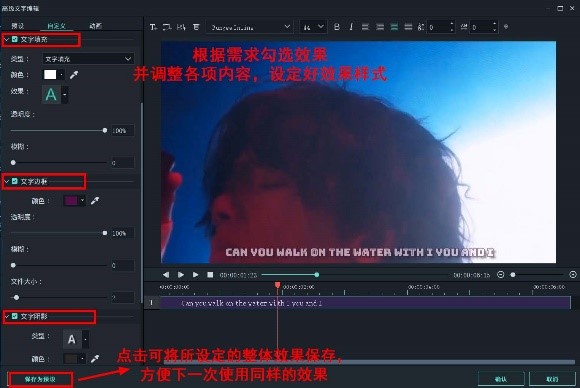This screenshot has height=388, width=580.
Task: Select the white subtitle text in preview
Action: tap(360, 252)
